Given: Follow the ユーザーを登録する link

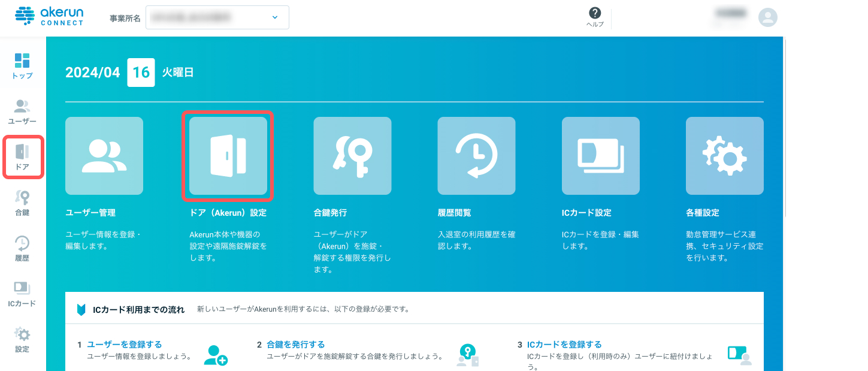Looking at the screenshot, I should (125, 345).
